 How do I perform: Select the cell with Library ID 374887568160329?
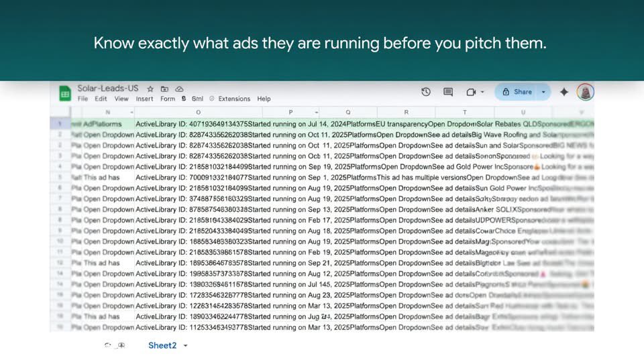[199, 198]
